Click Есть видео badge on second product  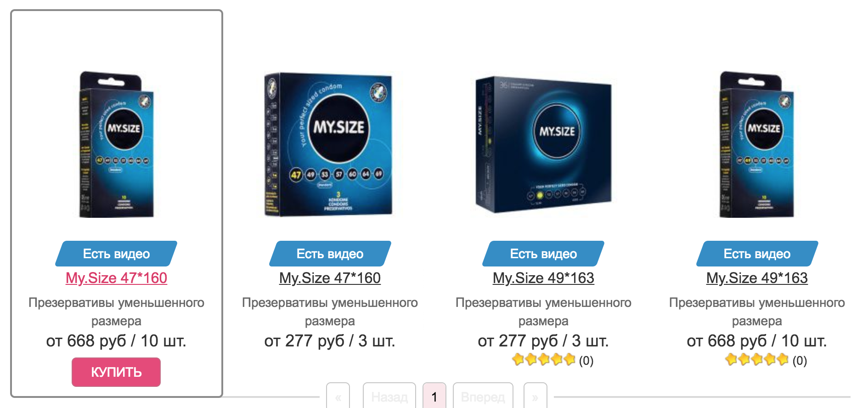pyautogui.click(x=330, y=254)
